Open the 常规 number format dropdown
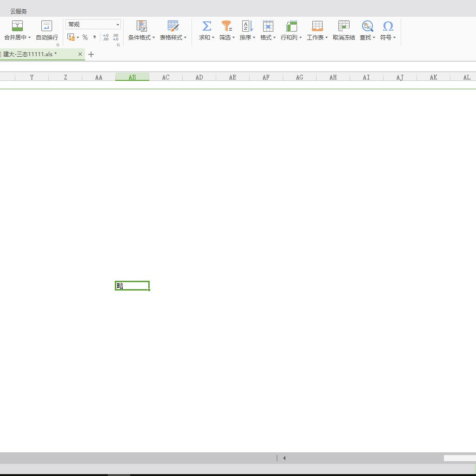 point(118,25)
